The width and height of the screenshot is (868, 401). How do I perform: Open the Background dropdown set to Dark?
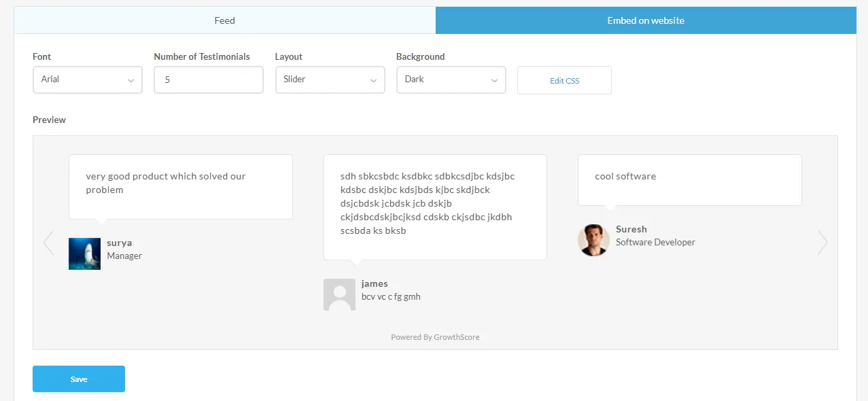pyautogui.click(x=451, y=80)
